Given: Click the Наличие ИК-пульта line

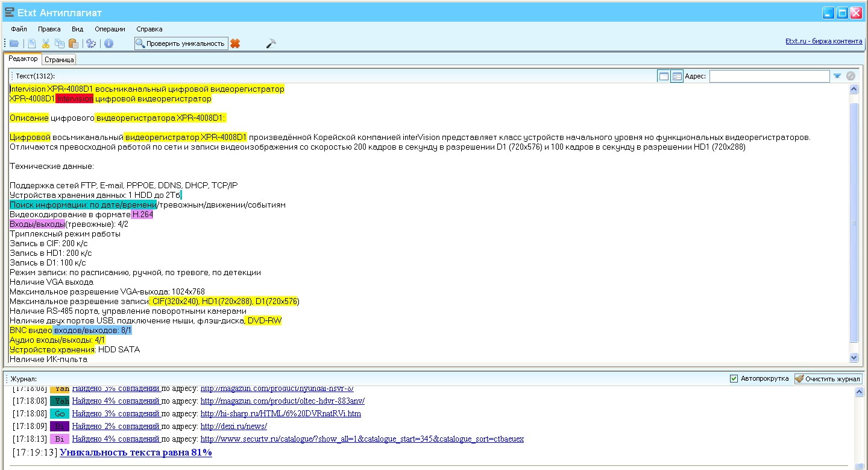Looking at the screenshot, I should pos(48,359).
